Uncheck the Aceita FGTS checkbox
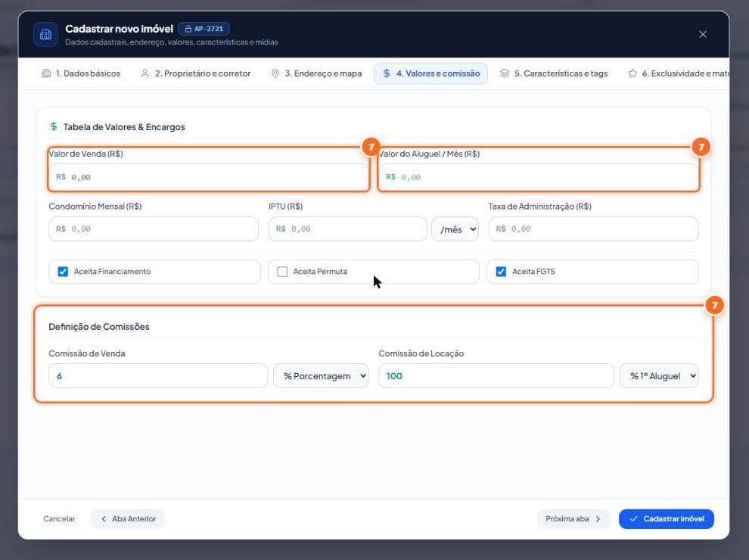Screen dimensions: 749x560 (501, 272)
